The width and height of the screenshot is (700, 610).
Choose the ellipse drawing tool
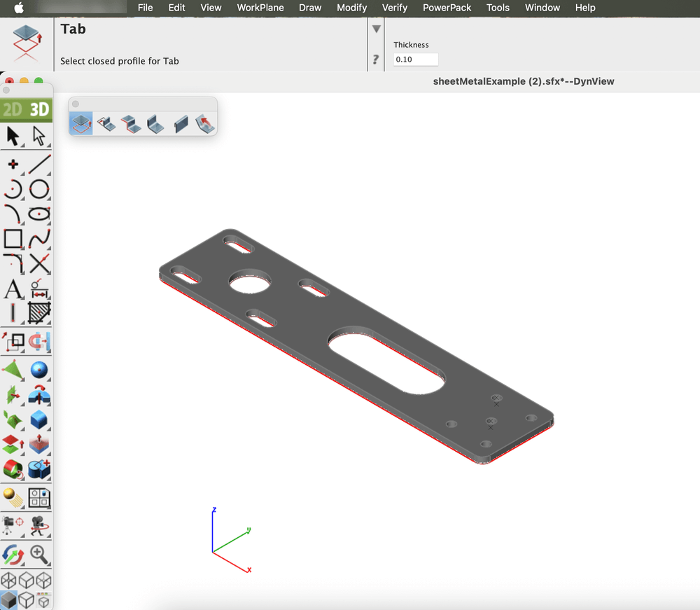[x=39, y=214]
